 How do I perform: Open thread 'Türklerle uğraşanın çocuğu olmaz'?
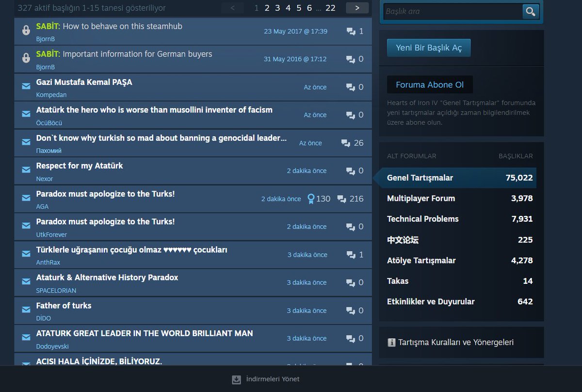click(x=131, y=250)
